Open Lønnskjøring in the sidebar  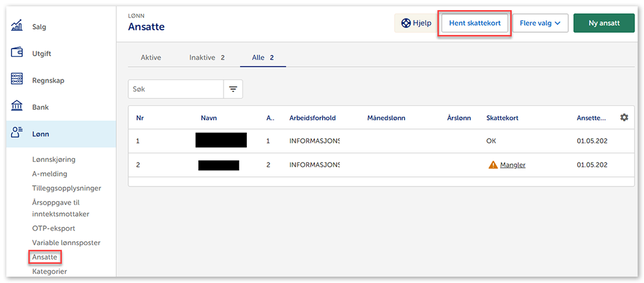point(58,159)
